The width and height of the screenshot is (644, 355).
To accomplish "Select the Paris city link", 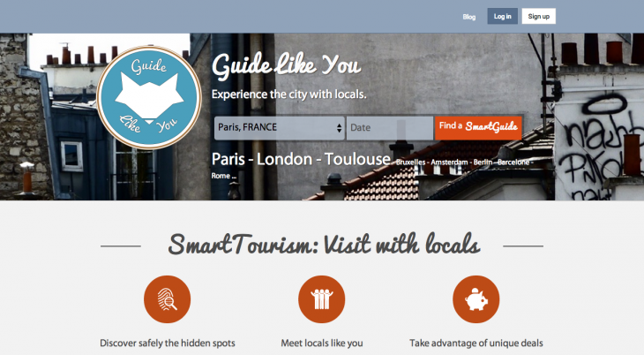I will 228,160.
